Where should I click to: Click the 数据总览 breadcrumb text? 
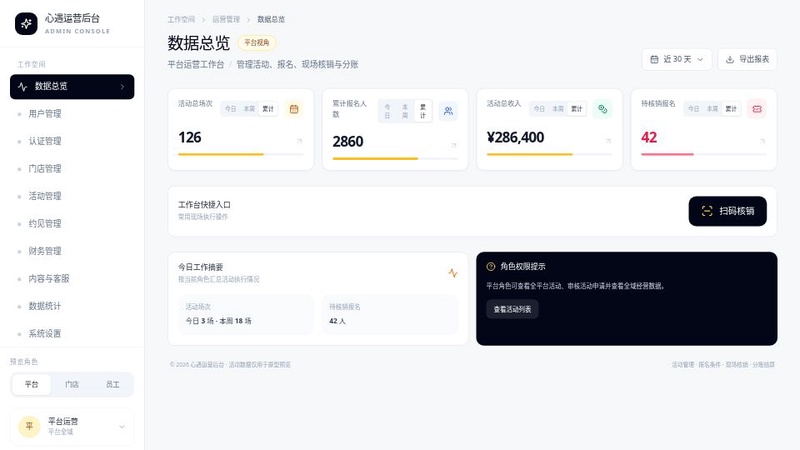tap(271, 19)
